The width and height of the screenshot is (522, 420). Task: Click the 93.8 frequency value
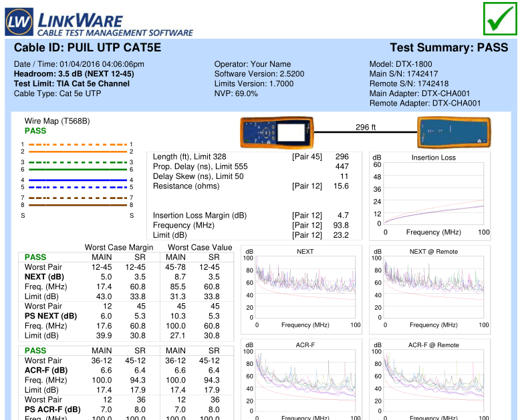coord(341,225)
